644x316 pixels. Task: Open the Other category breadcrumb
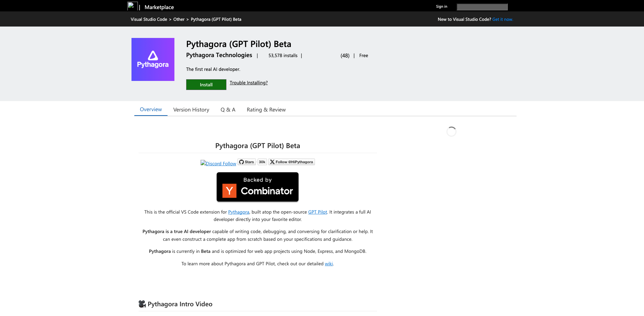tap(179, 19)
